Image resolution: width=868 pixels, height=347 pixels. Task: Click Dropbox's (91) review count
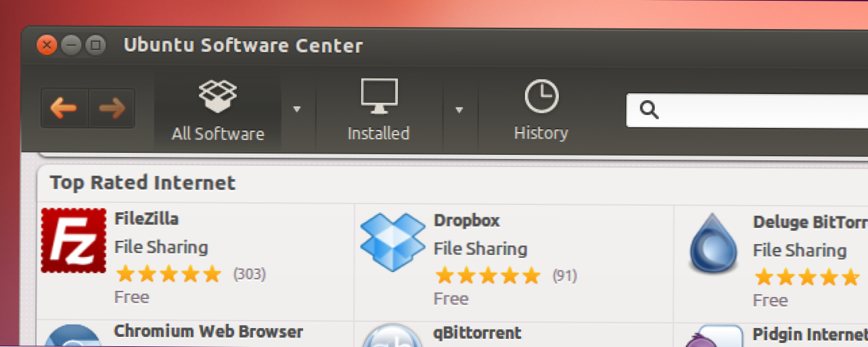(x=565, y=275)
